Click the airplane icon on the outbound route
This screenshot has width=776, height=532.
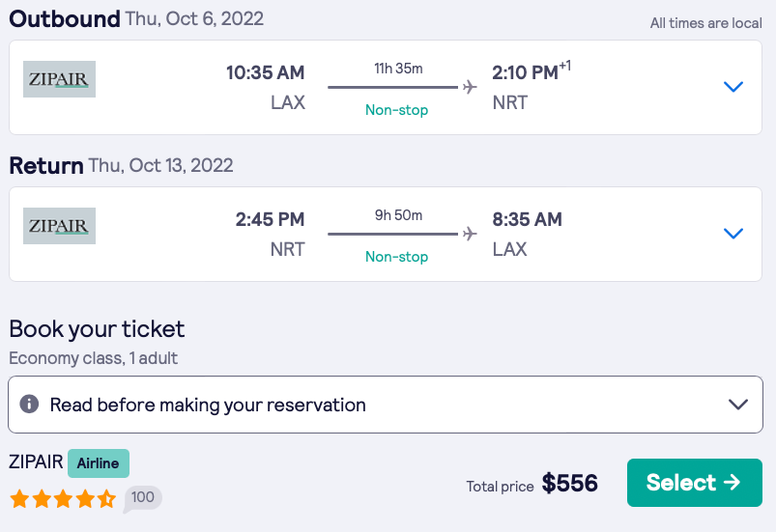[470, 87]
